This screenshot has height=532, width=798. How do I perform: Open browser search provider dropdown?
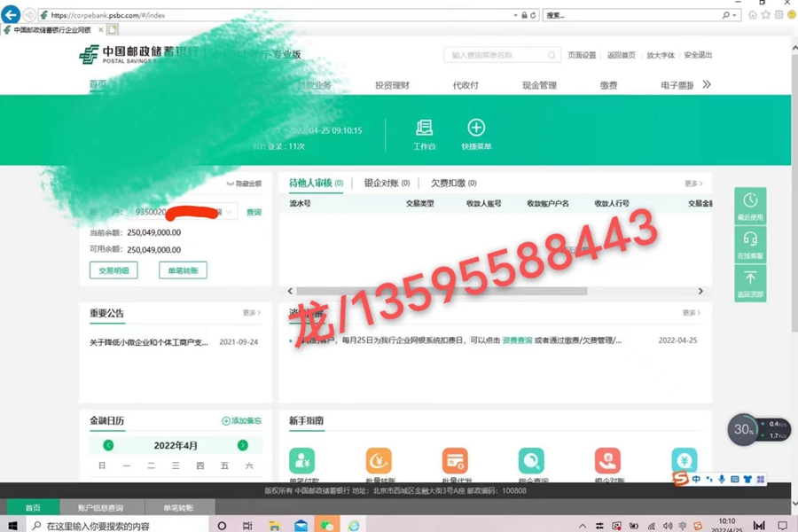[x=734, y=15]
